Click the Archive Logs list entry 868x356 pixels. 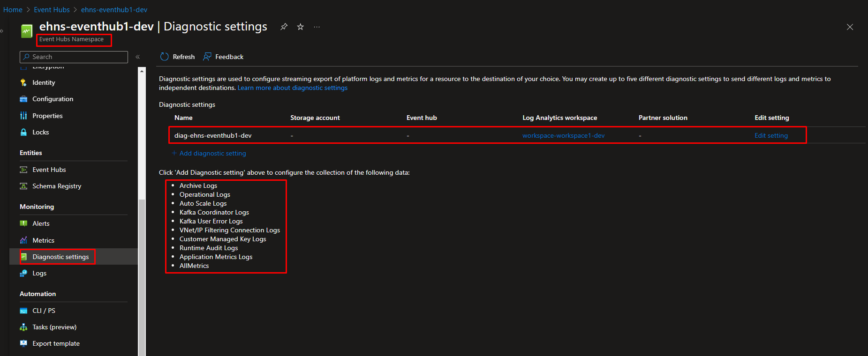click(198, 185)
